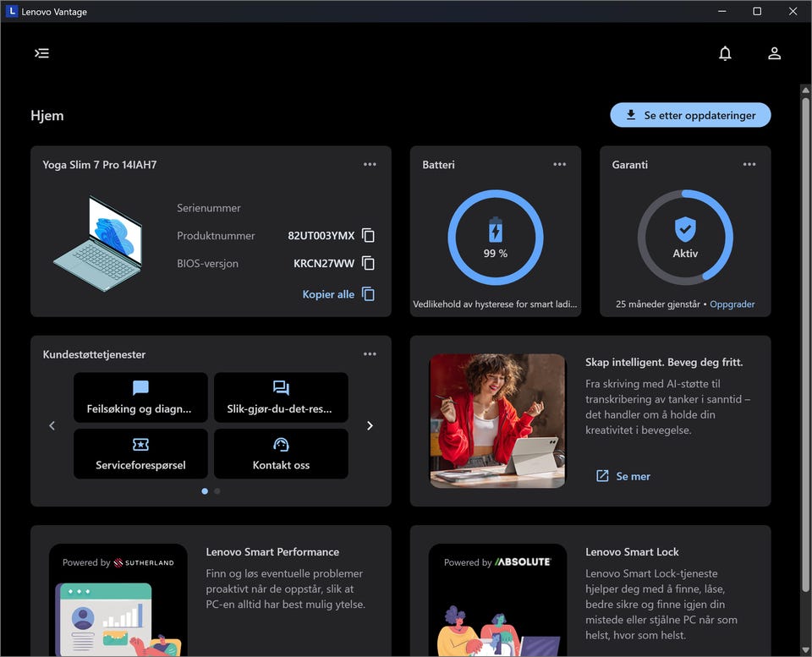812x657 pixels.
Task: Copy the BIOS-versjon KRCN27WW
Action: click(368, 263)
